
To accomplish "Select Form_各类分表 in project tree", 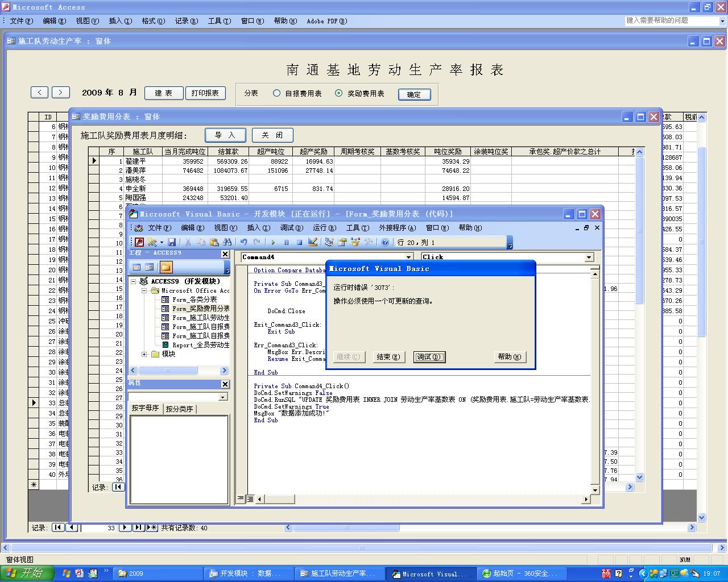I will pos(195,300).
